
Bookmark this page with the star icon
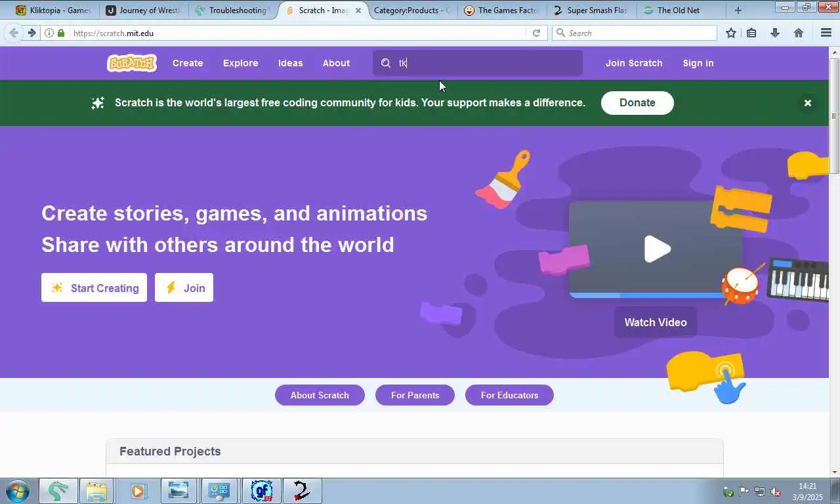[x=731, y=33]
